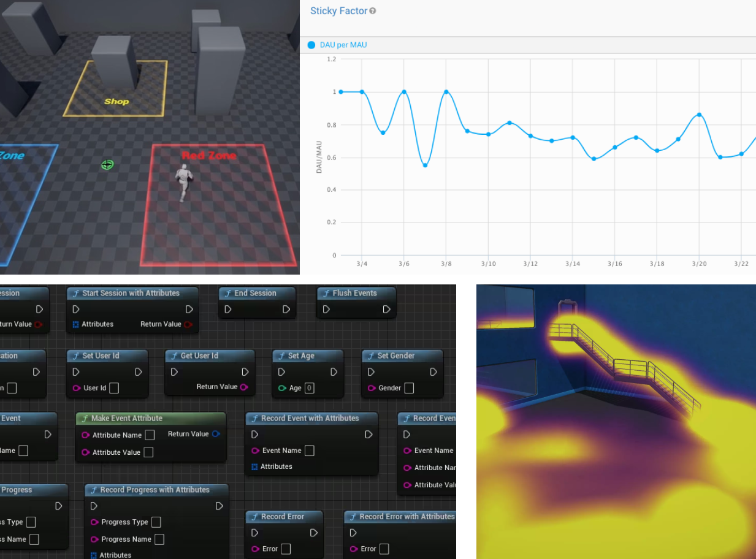756x559 pixels.
Task: Click the exec input pin on Flush Events
Action: tap(326, 310)
